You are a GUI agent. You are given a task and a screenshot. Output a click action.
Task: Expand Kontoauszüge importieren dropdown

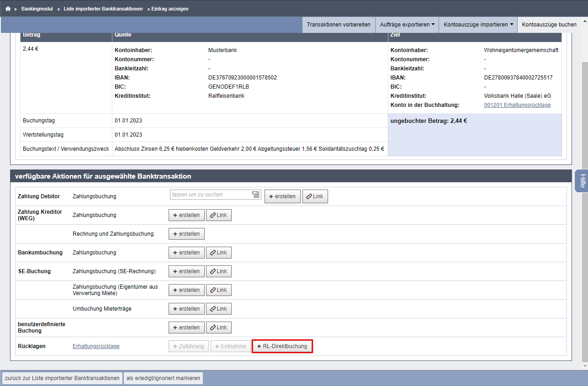point(478,25)
